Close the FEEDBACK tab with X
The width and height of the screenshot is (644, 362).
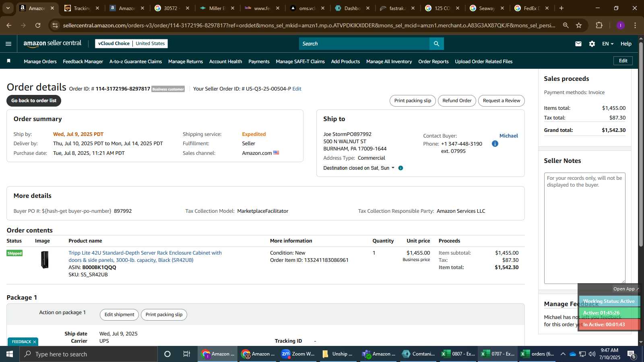(35, 342)
